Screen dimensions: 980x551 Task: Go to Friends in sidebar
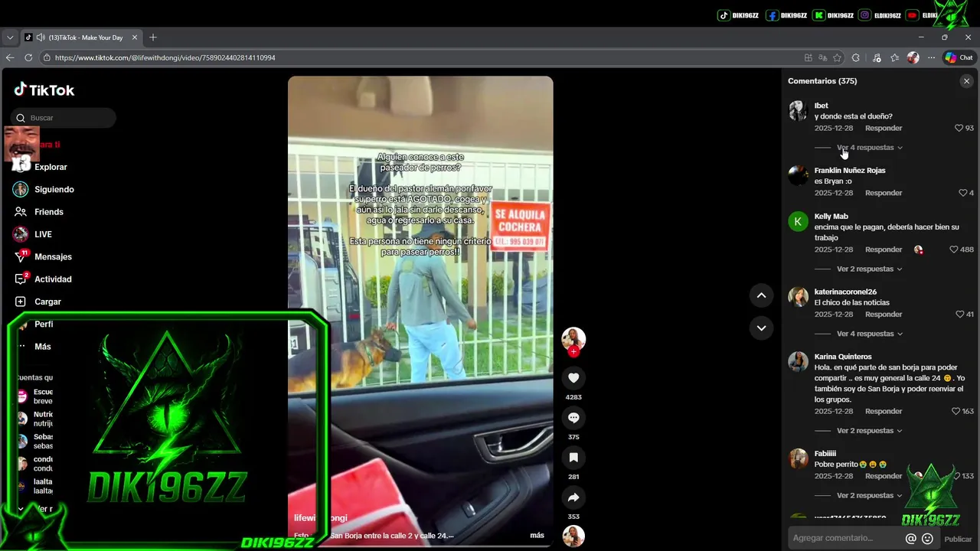tap(48, 212)
